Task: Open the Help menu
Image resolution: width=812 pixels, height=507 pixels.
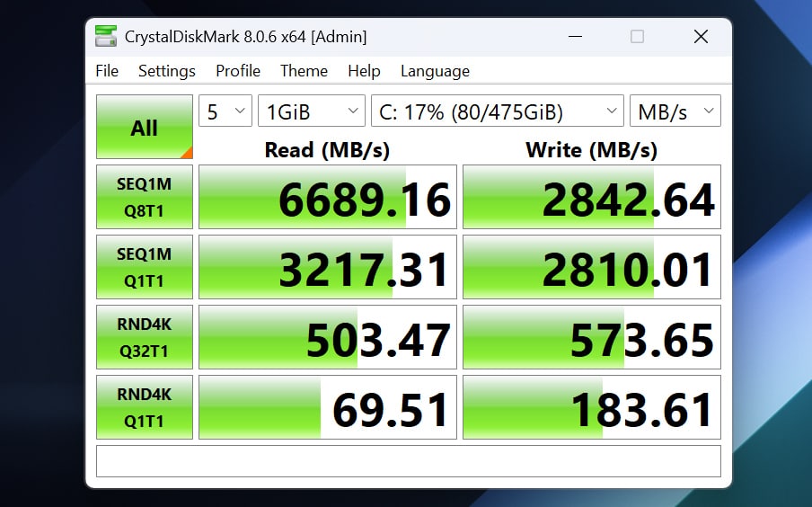Action: click(364, 70)
